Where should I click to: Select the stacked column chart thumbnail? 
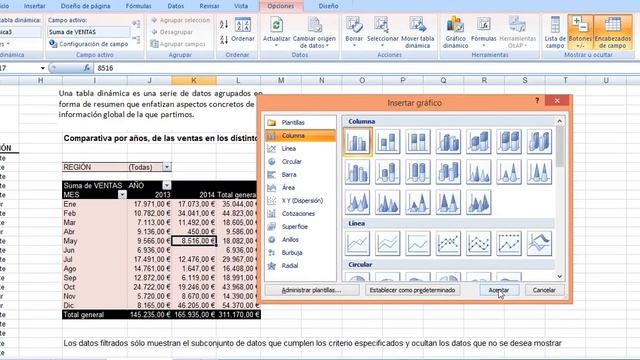tap(387, 142)
